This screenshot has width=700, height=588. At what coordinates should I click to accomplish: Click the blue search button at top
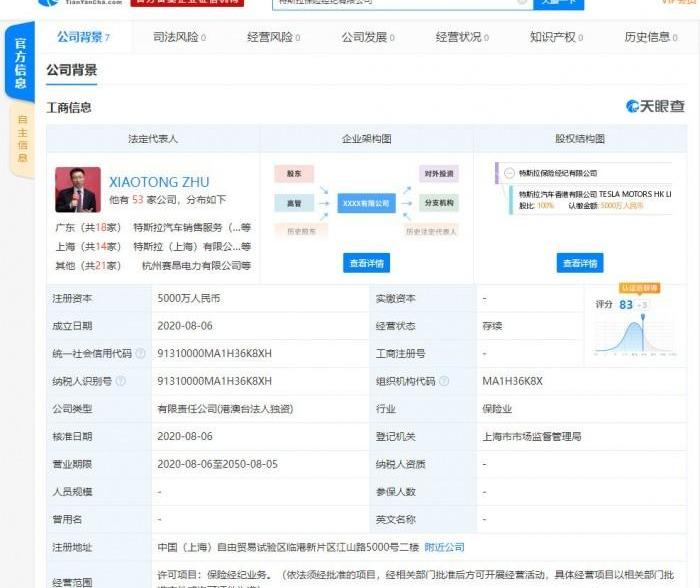[x=558, y=3]
